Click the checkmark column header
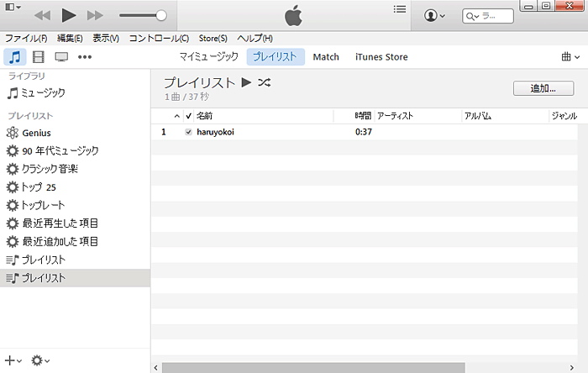 (x=189, y=116)
